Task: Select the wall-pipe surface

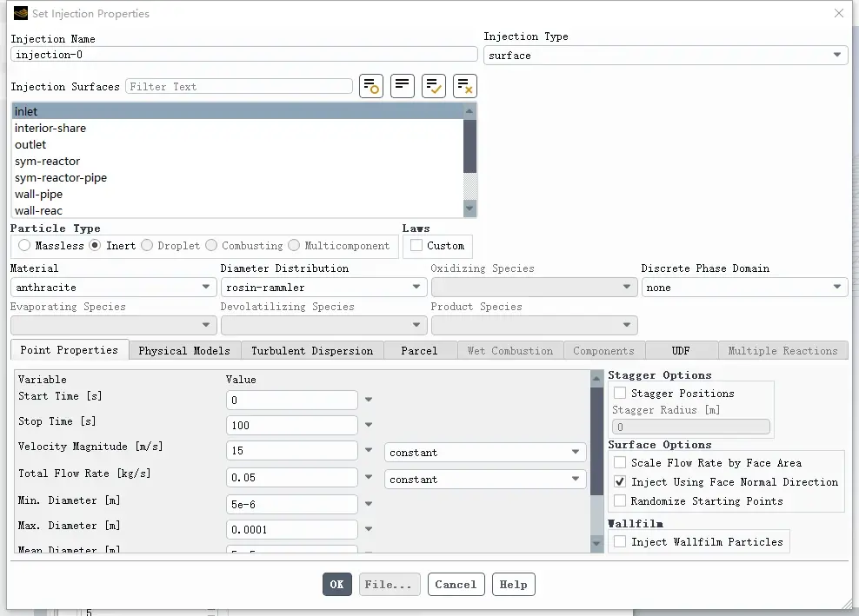Action: 237,194
